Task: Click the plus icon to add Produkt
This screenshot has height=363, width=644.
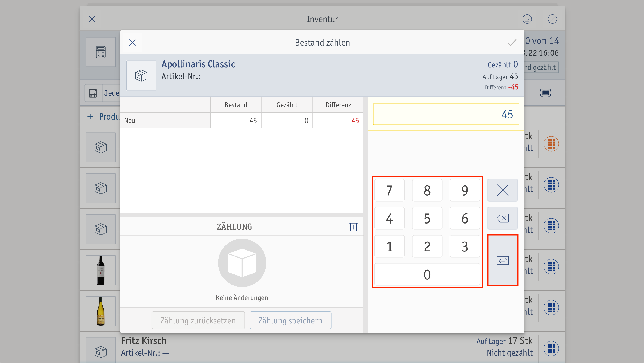Action: (x=90, y=116)
